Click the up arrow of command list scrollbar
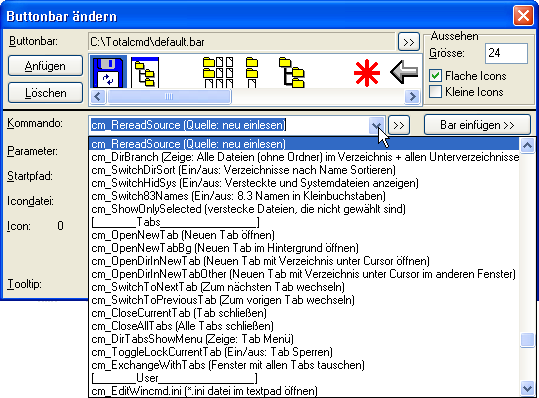539x398 pixels. tap(527, 145)
